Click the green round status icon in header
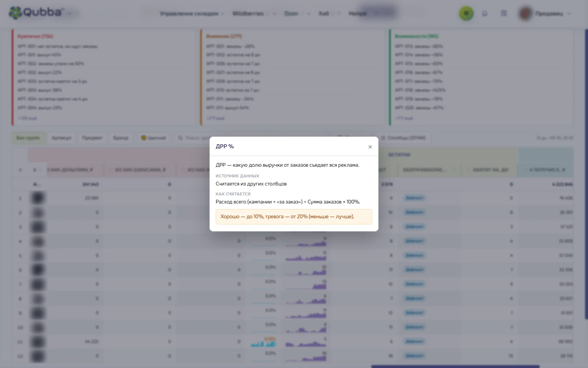The height and width of the screenshot is (368, 588). 466,14
